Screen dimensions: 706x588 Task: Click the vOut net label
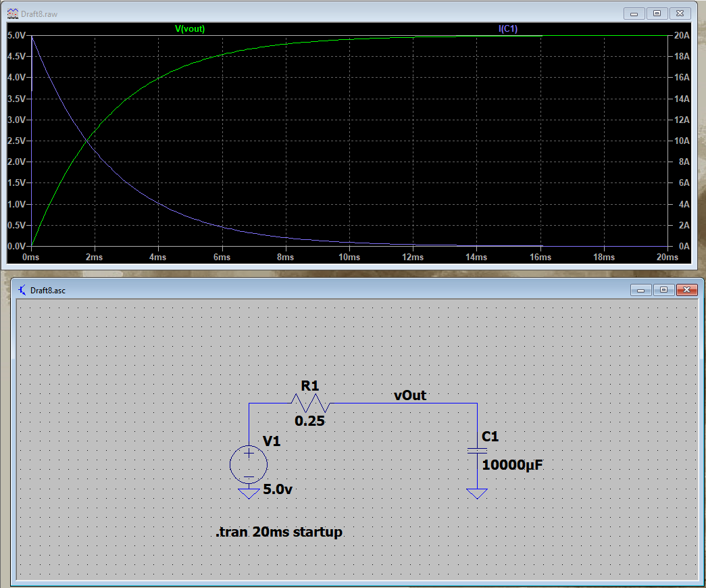click(411, 395)
